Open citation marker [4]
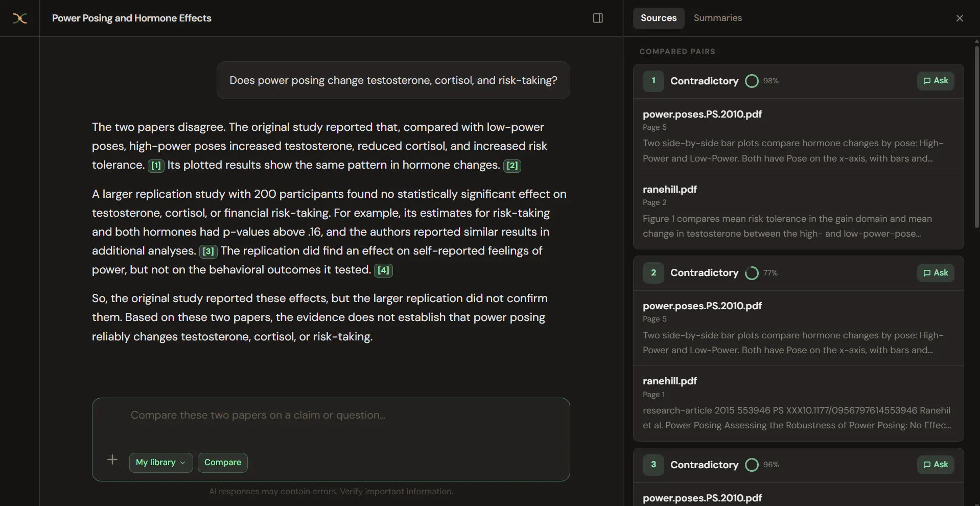The height and width of the screenshot is (506, 980). tap(384, 270)
